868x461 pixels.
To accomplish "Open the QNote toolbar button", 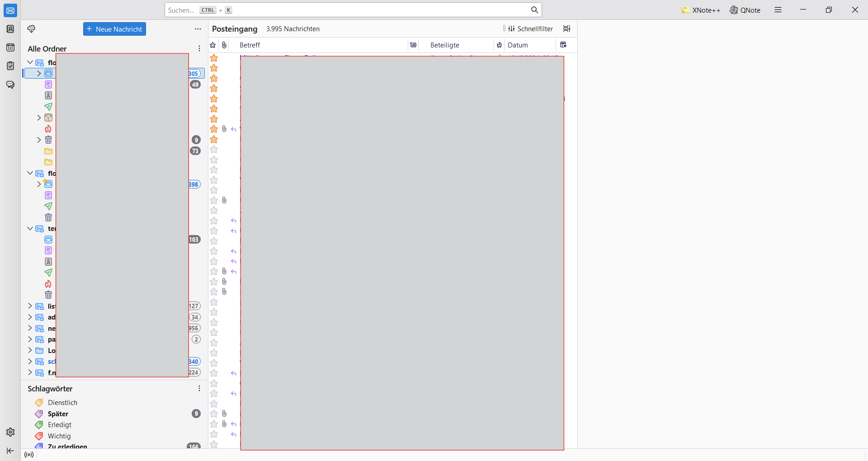I will [745, 10].
